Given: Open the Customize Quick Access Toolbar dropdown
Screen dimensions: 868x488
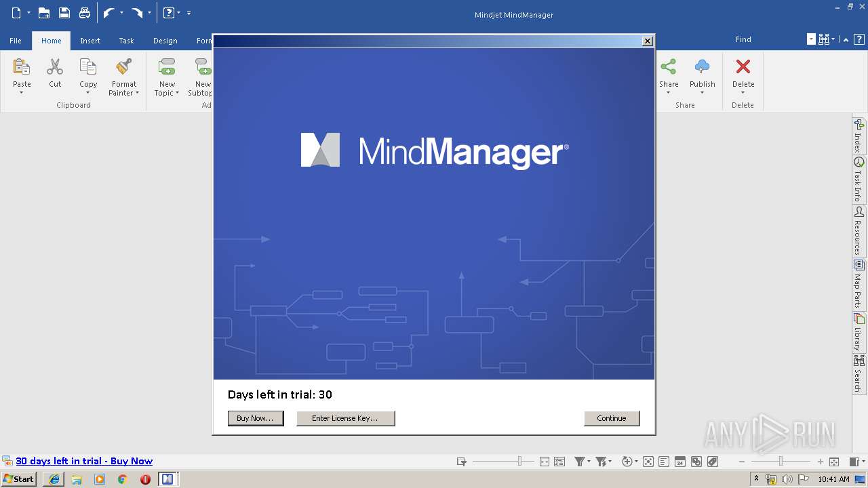Looking at the screenshot, I should [x=189, y=12].
